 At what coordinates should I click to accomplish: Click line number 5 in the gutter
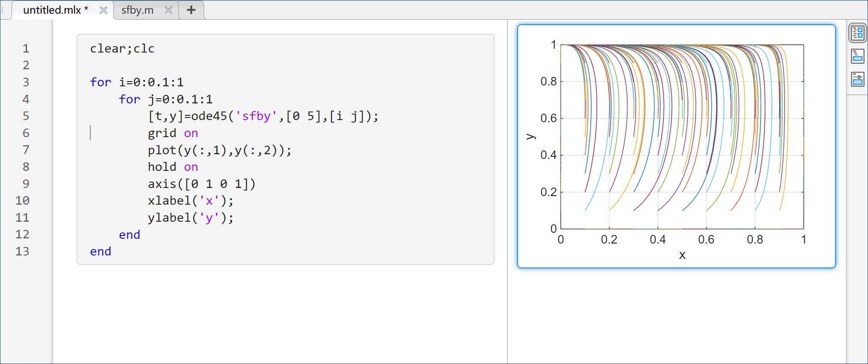point(26,116)
